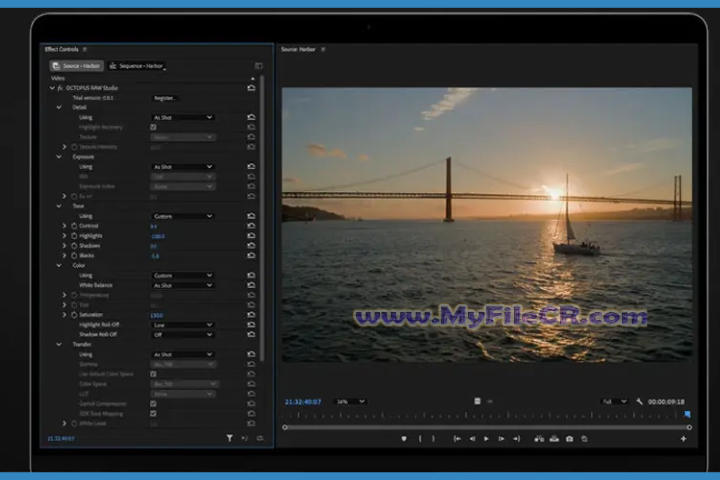Click the Saturation value field
Screen dimensions: 720x480
point(157,315)
